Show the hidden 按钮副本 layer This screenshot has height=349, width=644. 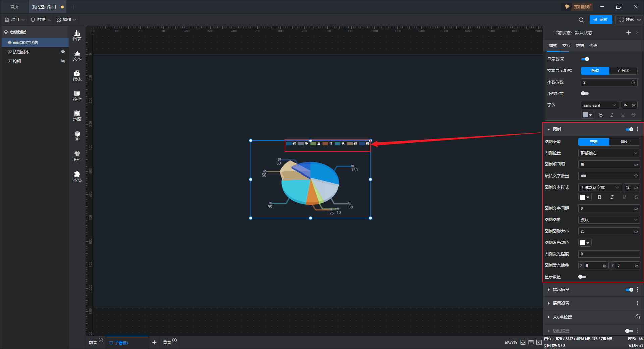tap(63, 52)
